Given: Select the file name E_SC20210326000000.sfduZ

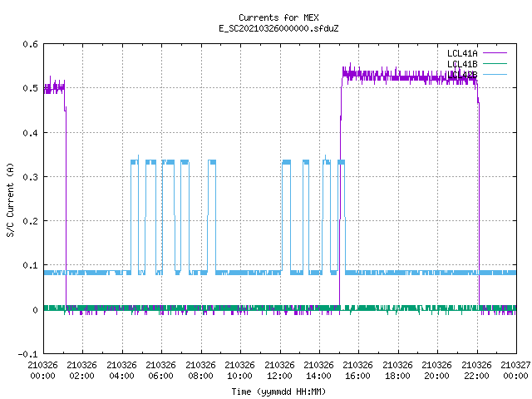Looking at the screenshot, I should pyautogui.click(x=278, y=28).
